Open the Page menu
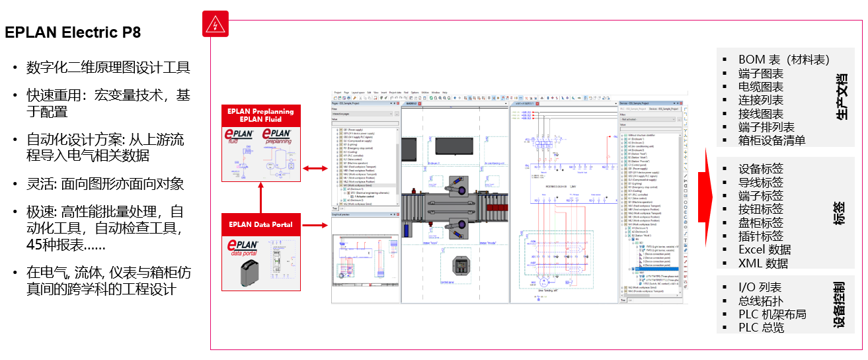868x360 pixels. pos(346,93)
